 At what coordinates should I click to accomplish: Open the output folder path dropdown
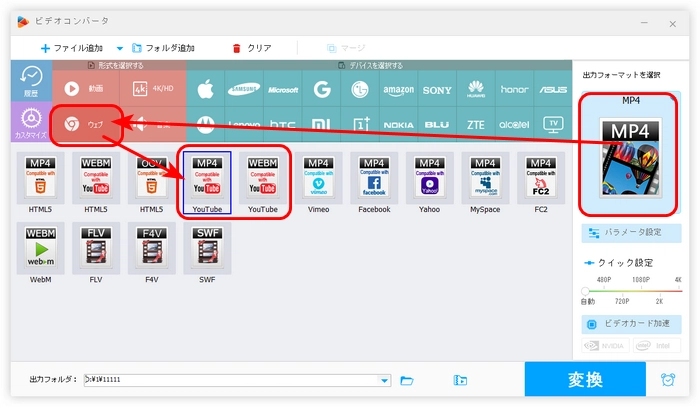385,380
